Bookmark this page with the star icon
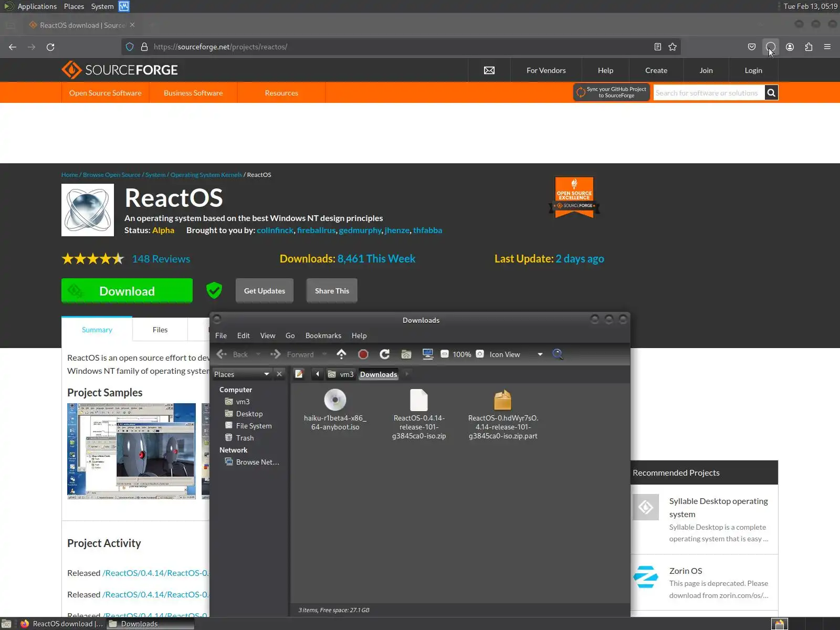This screenshot has height=630, width=840. (673, 47)
